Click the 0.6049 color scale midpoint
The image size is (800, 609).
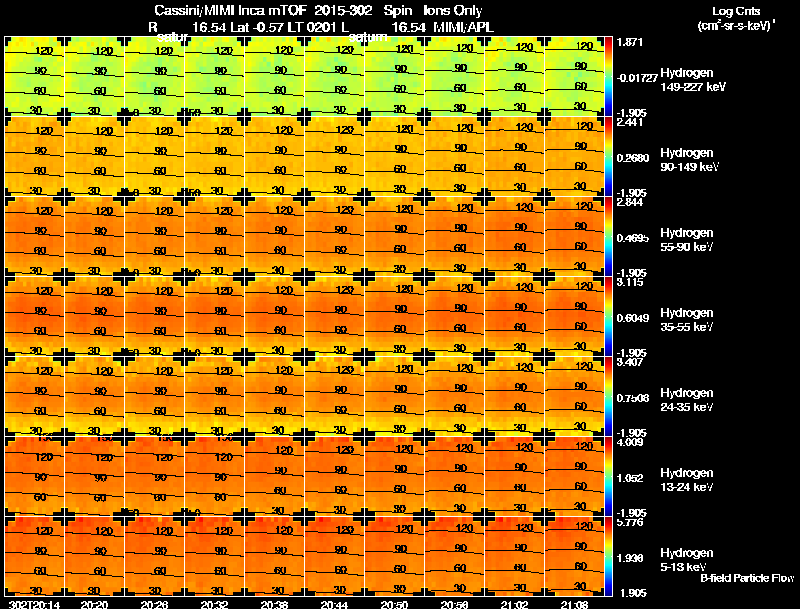pos(633,318)
